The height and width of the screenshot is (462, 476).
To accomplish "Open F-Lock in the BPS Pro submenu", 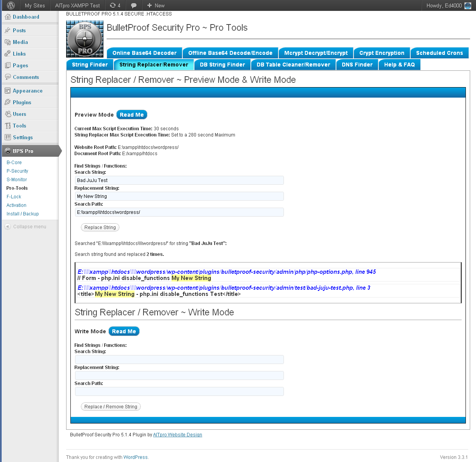I will [14, 197].
